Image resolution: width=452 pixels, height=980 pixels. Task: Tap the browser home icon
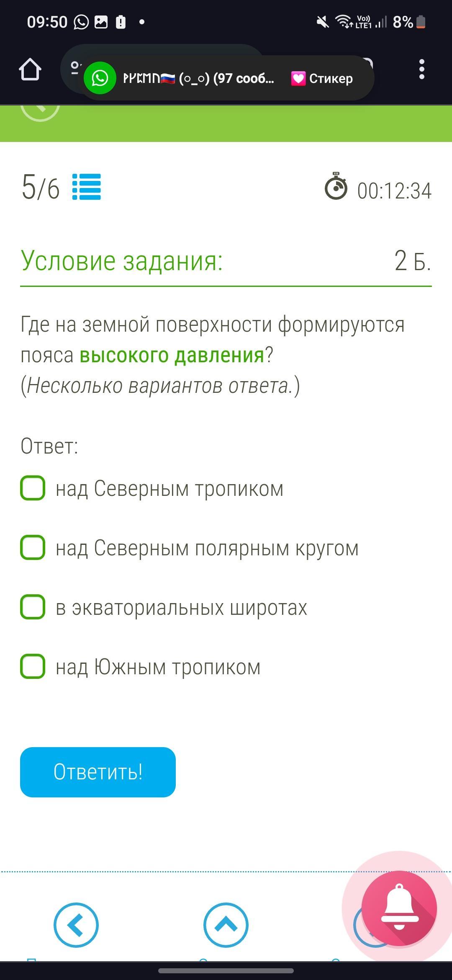click(x=30, y=69)
